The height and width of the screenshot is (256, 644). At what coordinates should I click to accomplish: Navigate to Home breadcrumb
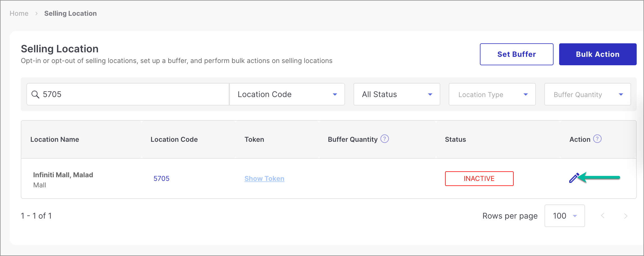click(19, 14)
